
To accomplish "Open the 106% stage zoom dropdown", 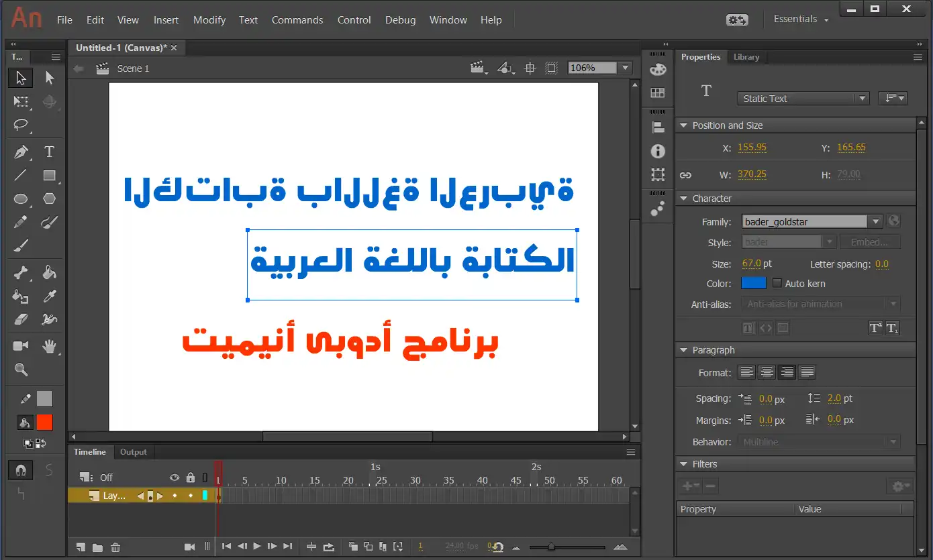I will [626, 68].
